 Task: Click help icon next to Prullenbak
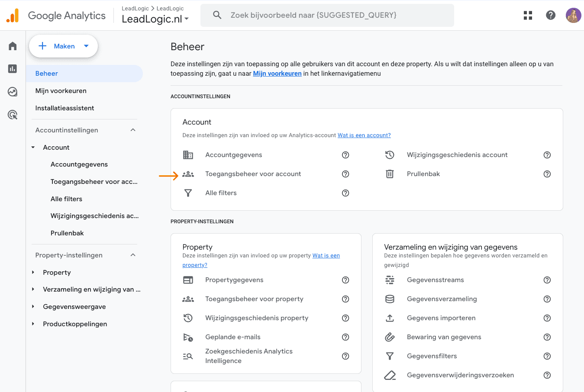(547, 174)
